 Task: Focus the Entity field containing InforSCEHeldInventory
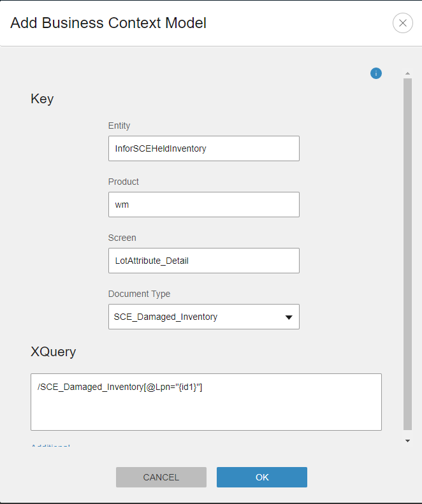coord(203,148)
